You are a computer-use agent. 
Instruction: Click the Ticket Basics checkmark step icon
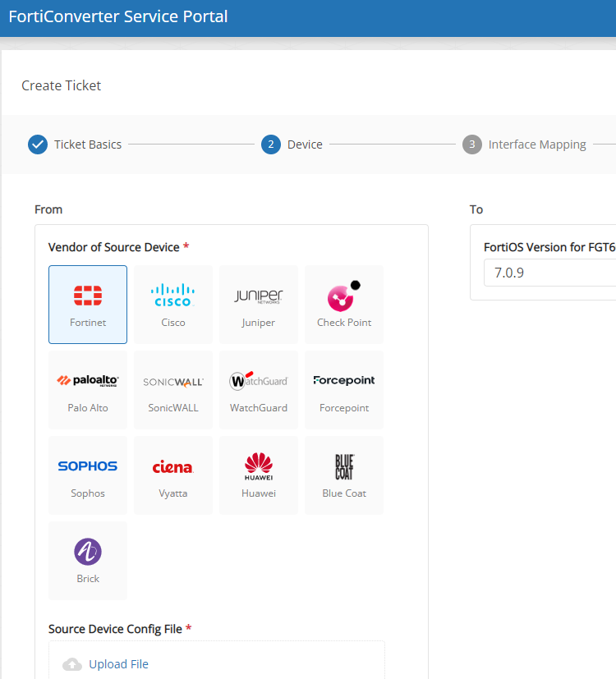pyautogui.click(x=38, y=145)
